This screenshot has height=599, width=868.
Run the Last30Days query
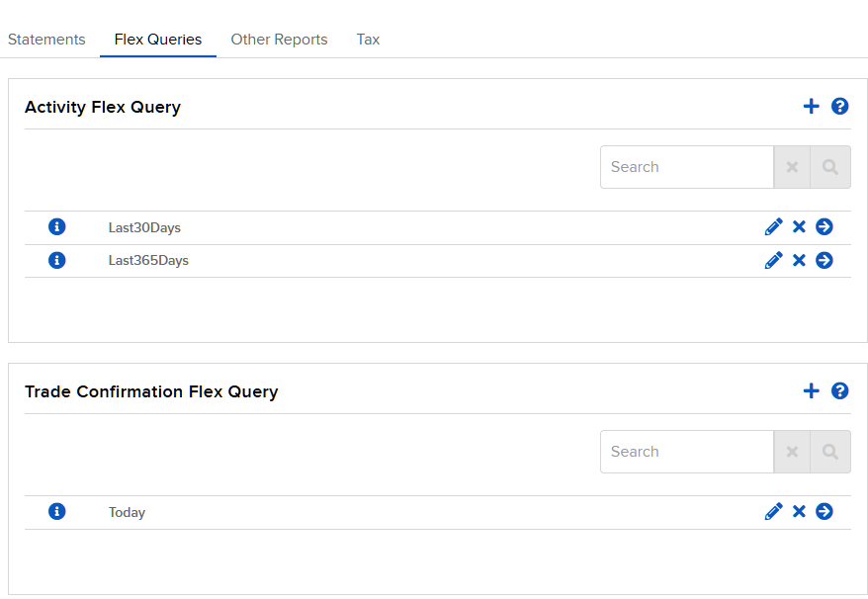click(825, 227)
